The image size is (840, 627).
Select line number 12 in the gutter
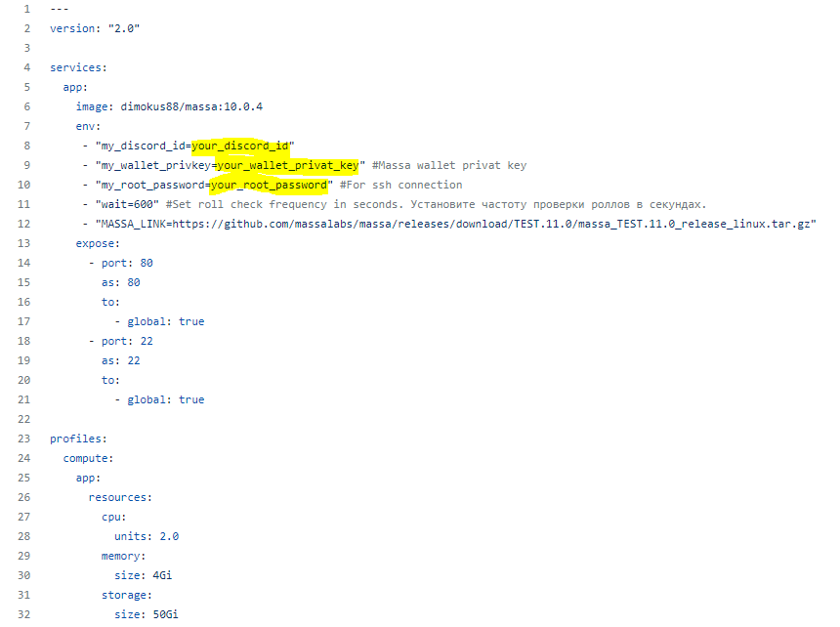[23, 224]
